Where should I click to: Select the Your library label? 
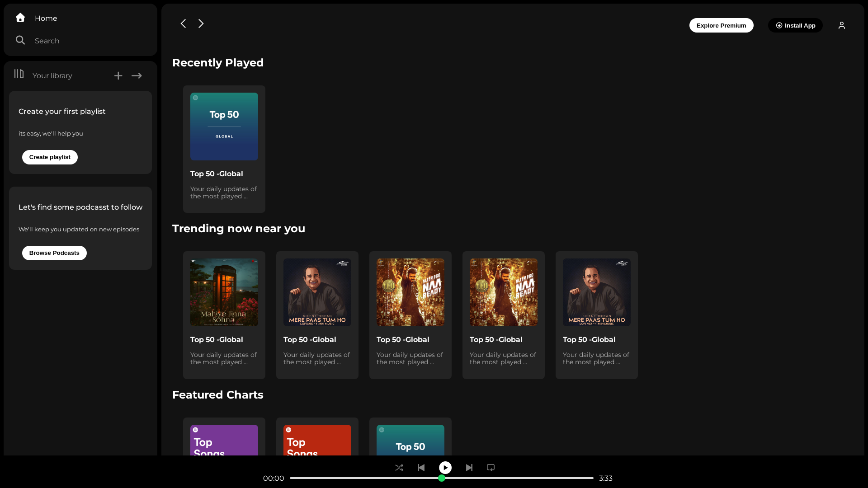click(52, 75)
